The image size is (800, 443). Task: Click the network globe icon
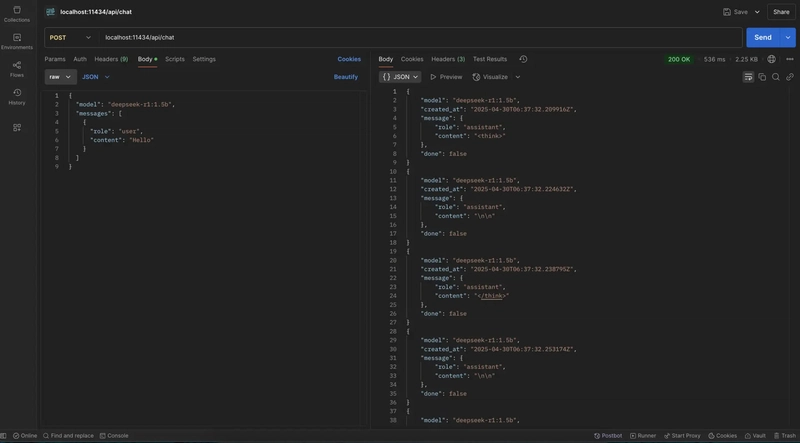pyautogui.click(x=771, y=59)
